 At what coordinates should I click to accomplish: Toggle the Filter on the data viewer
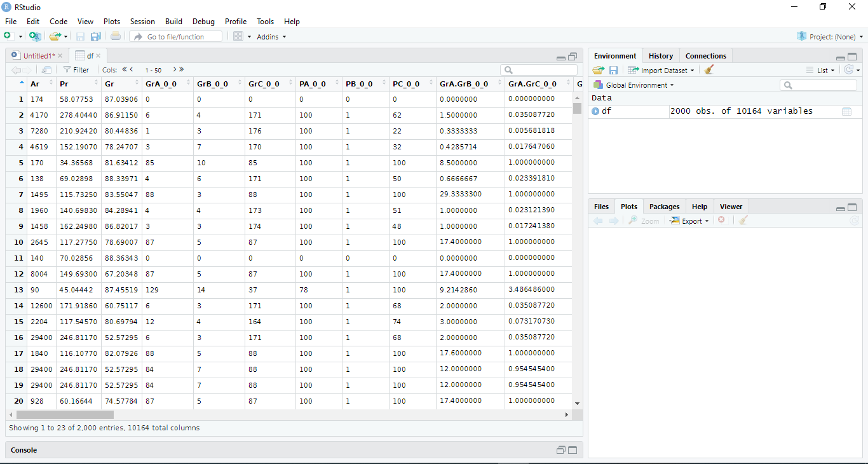[76, 69]
